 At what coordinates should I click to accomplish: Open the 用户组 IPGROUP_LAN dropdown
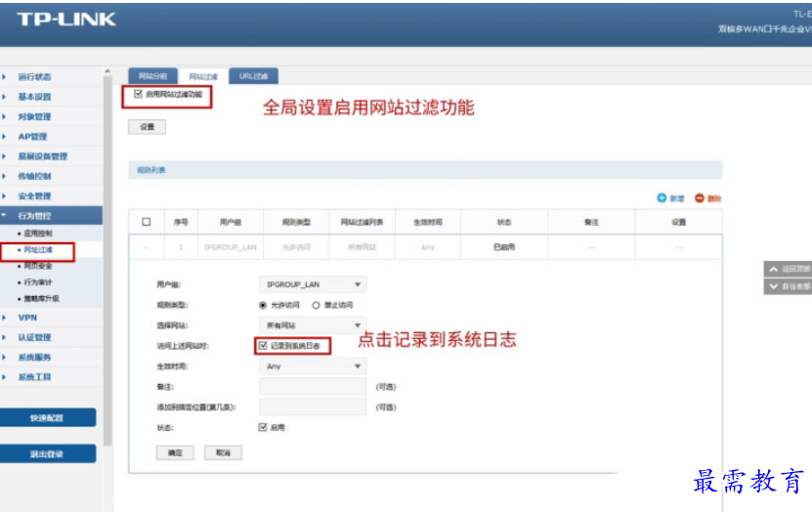313,284
